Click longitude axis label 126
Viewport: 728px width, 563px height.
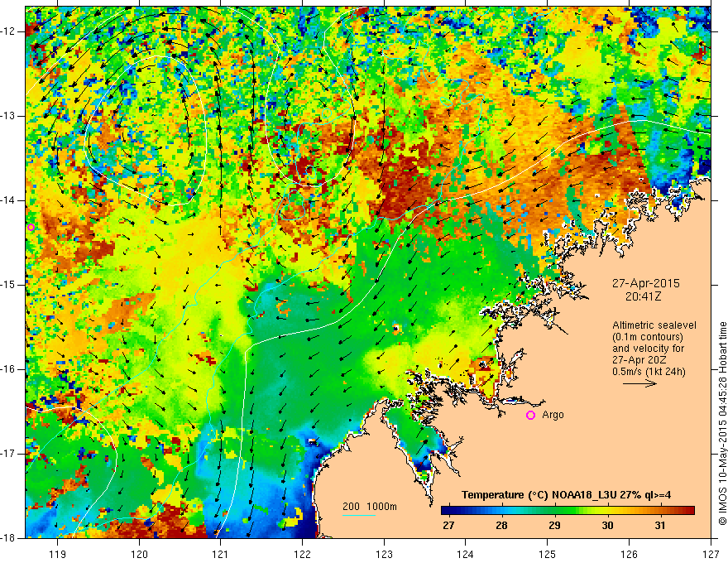[x=629, y=554]
